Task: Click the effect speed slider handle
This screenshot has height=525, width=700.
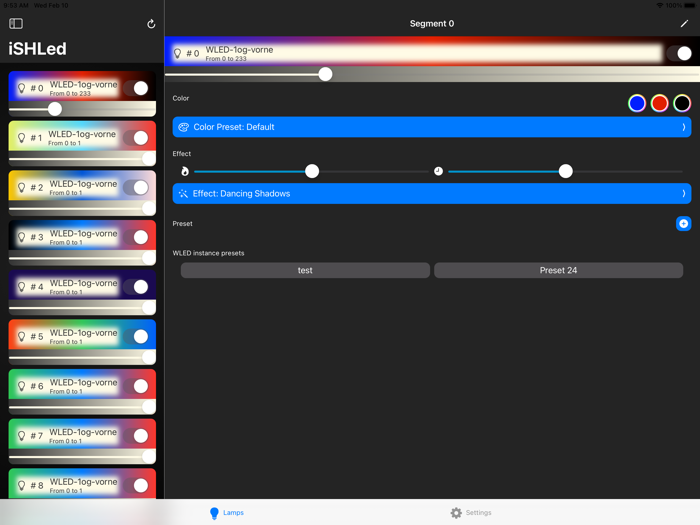Action: [566, 171]
